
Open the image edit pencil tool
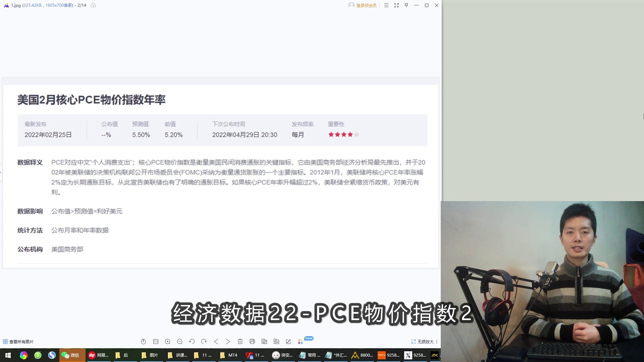tap(288, 342)
